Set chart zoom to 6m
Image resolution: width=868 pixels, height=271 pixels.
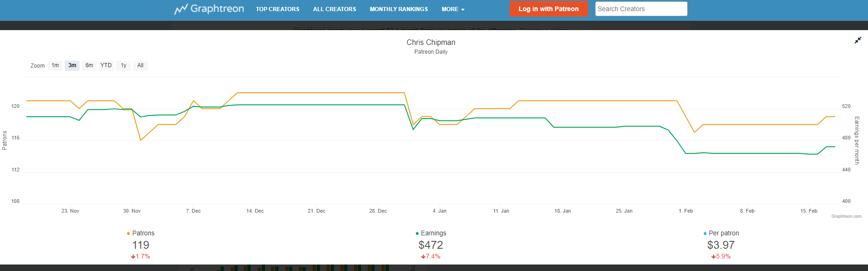(89, 65)
